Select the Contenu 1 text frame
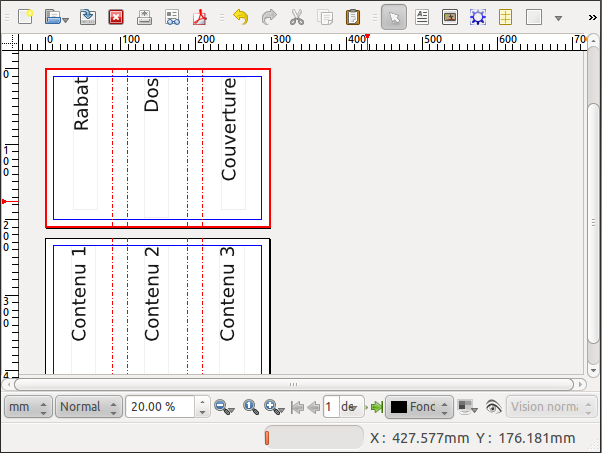The width and height of the screenshot is (602, 453). point(83,310)
